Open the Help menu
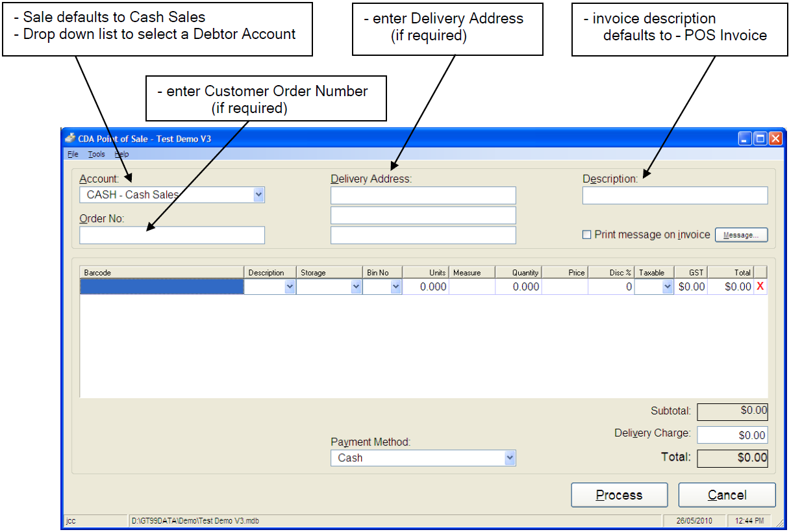This screenshot has height=532, width=789. pos(122,154)
